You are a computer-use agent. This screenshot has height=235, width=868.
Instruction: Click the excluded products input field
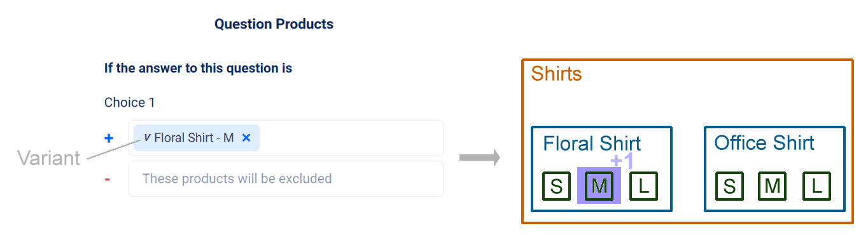[286, 178]
